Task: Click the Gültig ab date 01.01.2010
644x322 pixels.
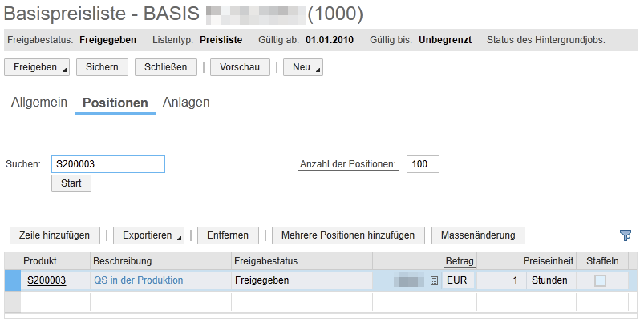Action: click(330, 40)
